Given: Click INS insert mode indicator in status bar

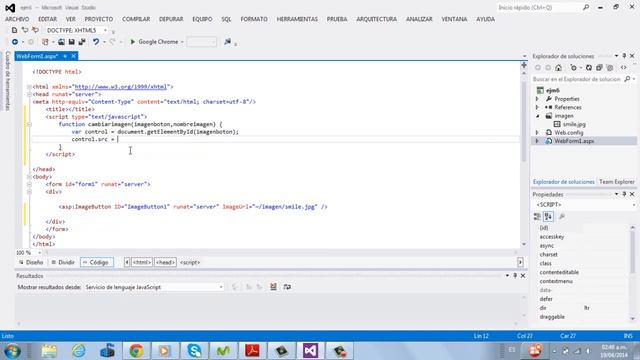Looking at the screenshot, I should point(628,336).
